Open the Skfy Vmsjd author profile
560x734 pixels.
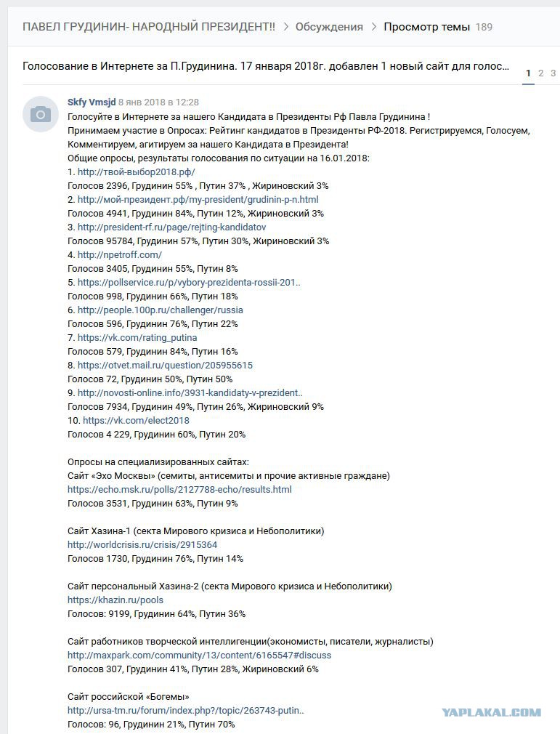92,102
